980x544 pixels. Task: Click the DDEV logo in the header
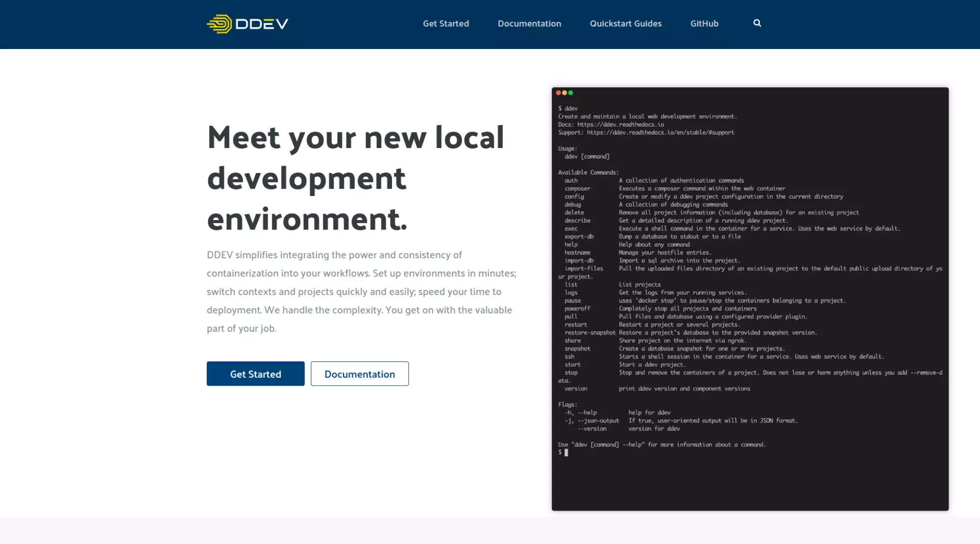click(247, 24)
